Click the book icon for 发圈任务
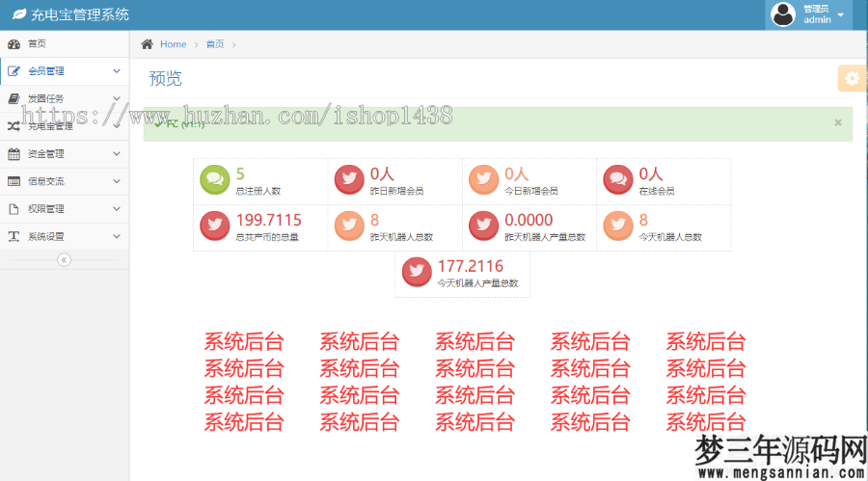This screenshot has height=481, width=868. pyautogui.click(x=14, y=98)
